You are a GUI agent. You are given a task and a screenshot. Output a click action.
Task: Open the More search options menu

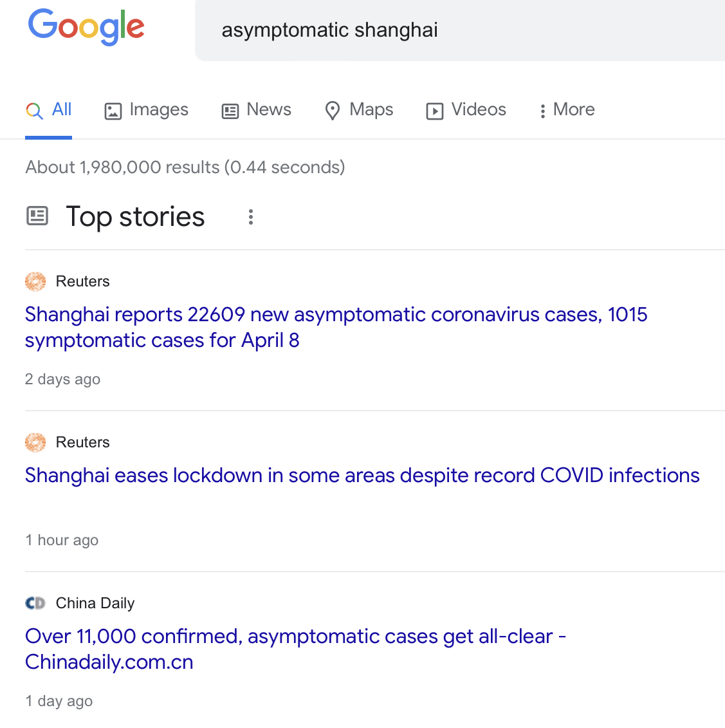click(567, 110)
